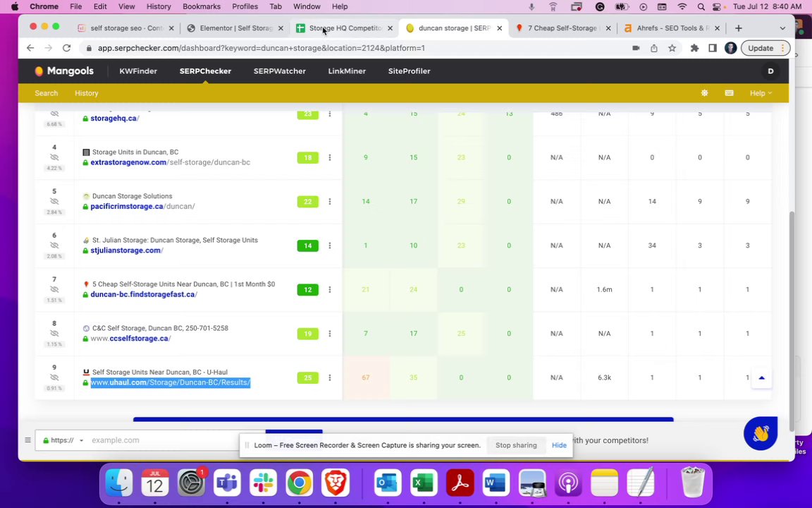The height and width of the screenshot is (508, 812).
Task: Open System Preferences from the Dock
Action: [x=191, y=484]
